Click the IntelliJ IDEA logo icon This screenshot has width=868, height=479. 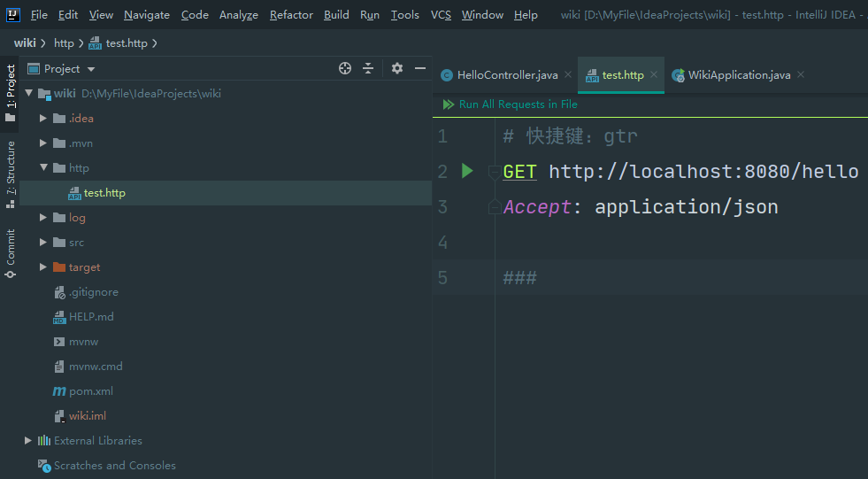point(13,14)
